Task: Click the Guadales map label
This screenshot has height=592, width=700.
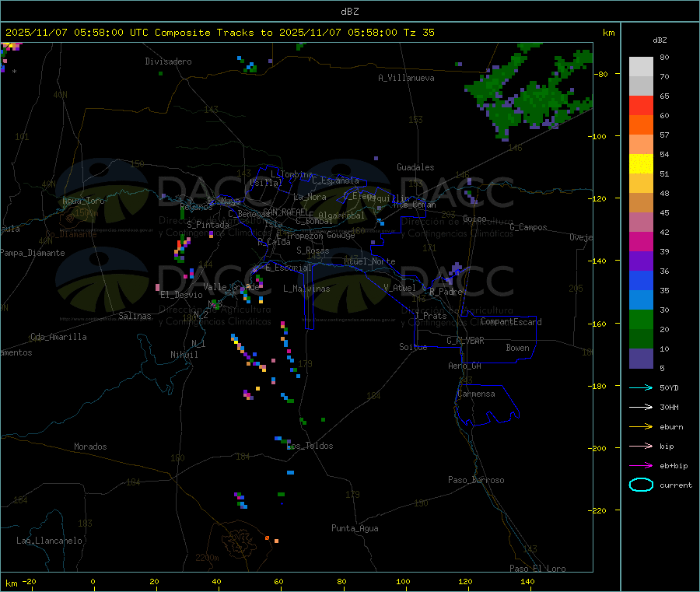Action: 415,167
